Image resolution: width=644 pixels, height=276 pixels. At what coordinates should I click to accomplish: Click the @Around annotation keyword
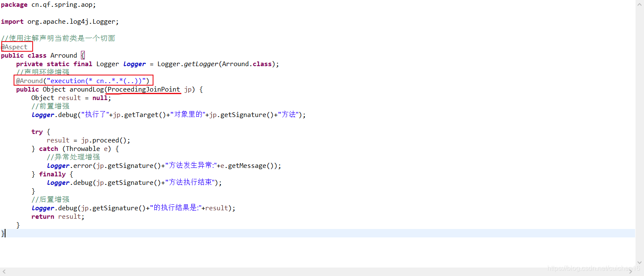tap(30, 81)
